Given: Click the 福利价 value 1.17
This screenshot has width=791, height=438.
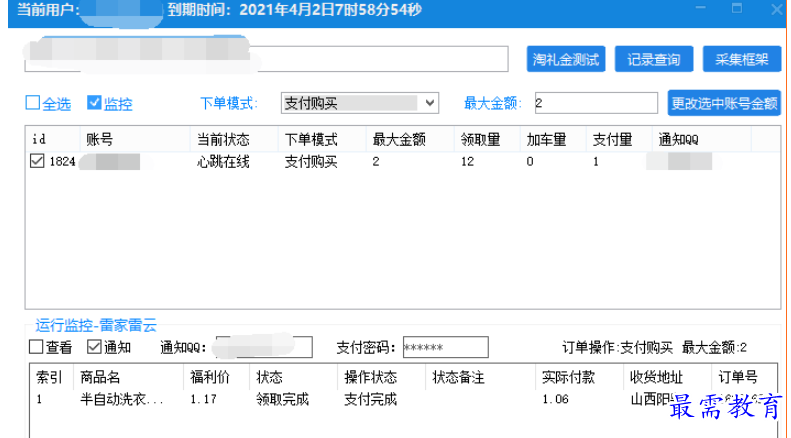Looking at the screenshot, I should point(203,399).
